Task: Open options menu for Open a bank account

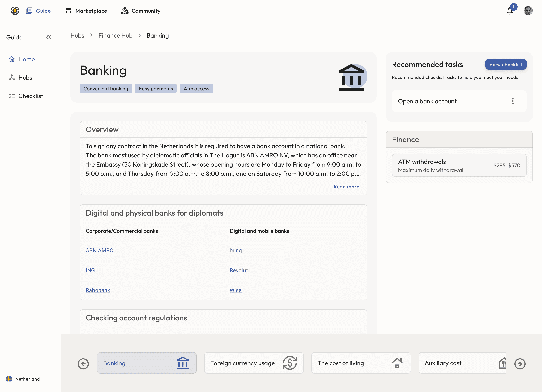Action: tap(513, 101)
